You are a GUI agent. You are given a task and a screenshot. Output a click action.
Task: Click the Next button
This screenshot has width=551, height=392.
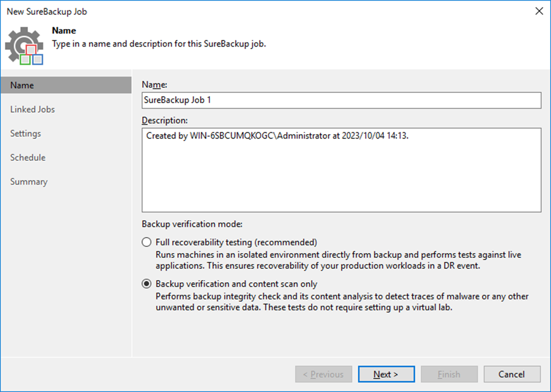(x=386, y=374)
